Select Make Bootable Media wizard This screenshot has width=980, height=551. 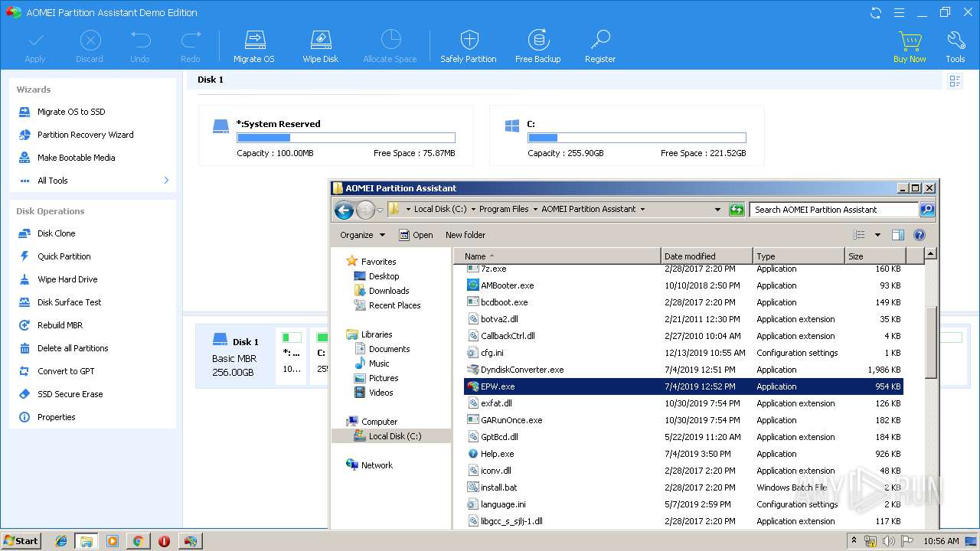(x=76, y=158)
